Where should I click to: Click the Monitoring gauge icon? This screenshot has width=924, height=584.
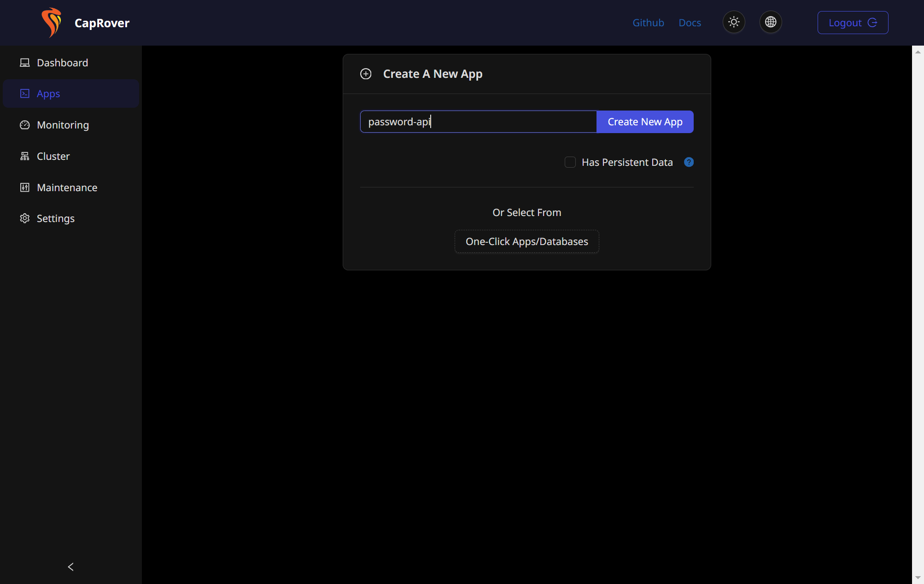click(25, 125)
